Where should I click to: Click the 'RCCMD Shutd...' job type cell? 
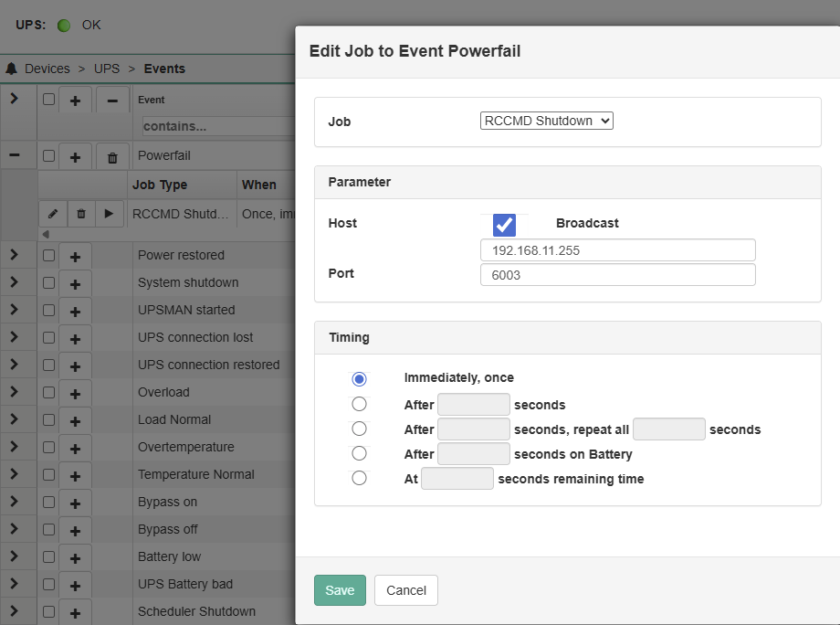point(181,214)
